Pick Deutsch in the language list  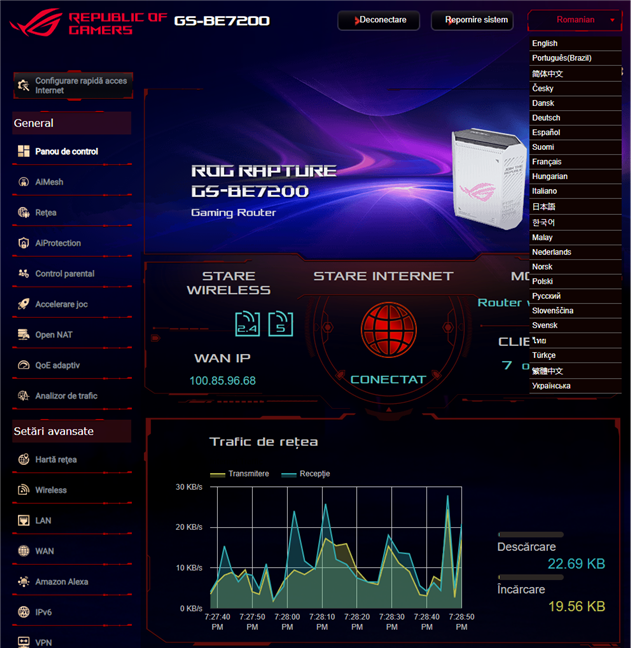click(575, 118)
